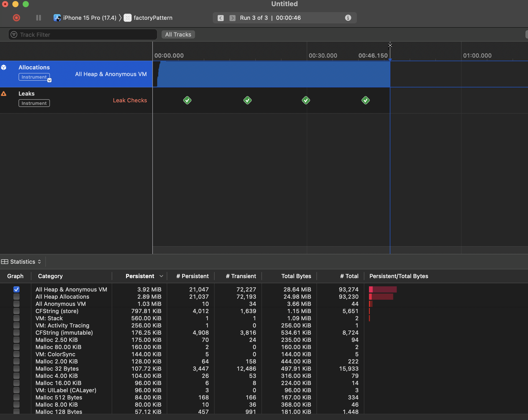Click Persistent/Total Bytes column header
Image resolution: width=528 pixels, height=420 pixels.
(399, 276)
